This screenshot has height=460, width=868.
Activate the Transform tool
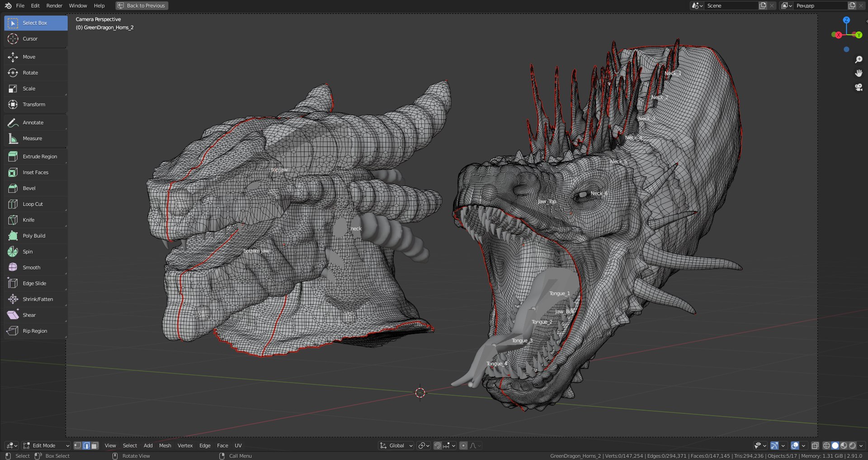[36, 104]
